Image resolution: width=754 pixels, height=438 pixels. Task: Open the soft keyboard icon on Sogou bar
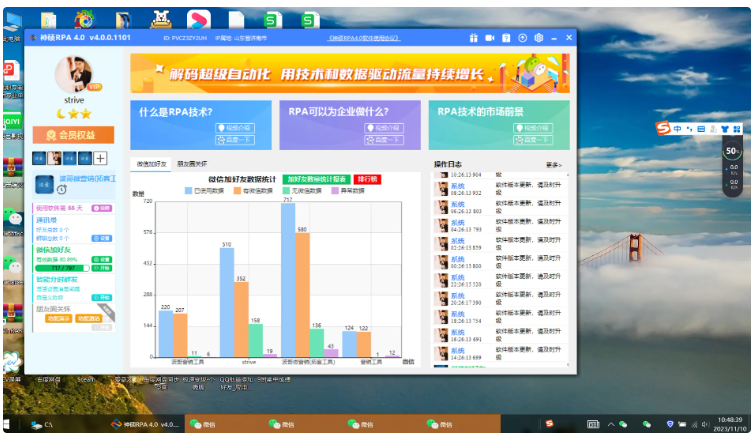click(x=701, y=129)
